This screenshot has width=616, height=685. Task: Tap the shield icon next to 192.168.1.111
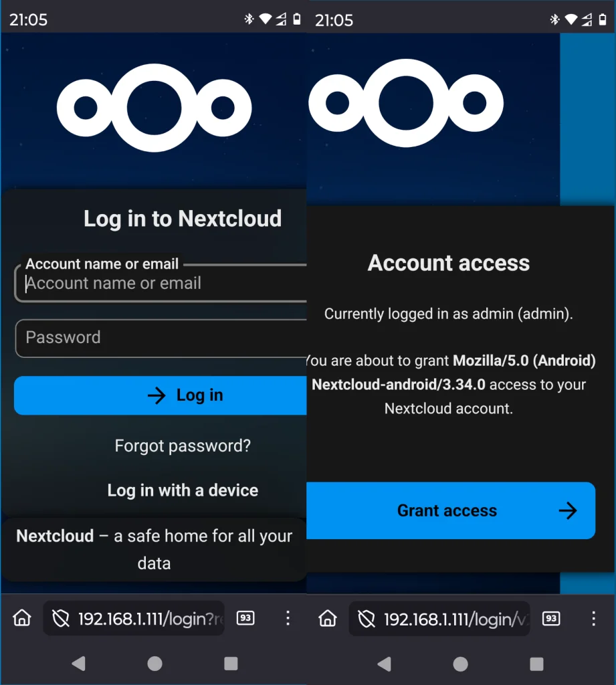61,619
